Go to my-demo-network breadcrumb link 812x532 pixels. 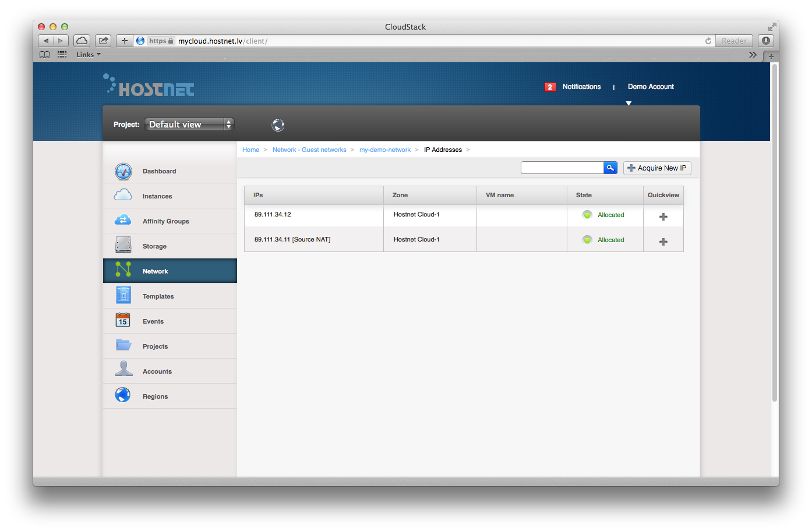tap(384, 150)
